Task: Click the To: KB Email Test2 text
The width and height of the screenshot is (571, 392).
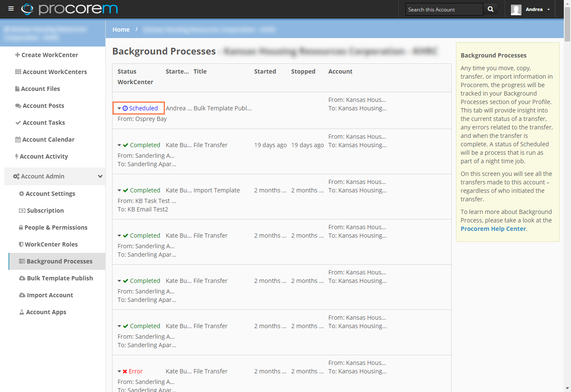Action: 143,209
